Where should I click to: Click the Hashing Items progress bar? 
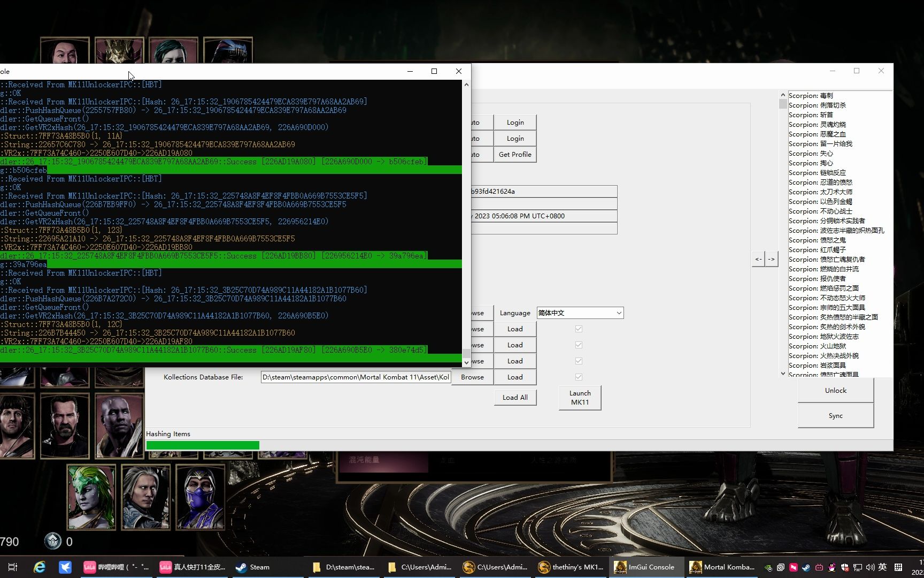(519, 445)
